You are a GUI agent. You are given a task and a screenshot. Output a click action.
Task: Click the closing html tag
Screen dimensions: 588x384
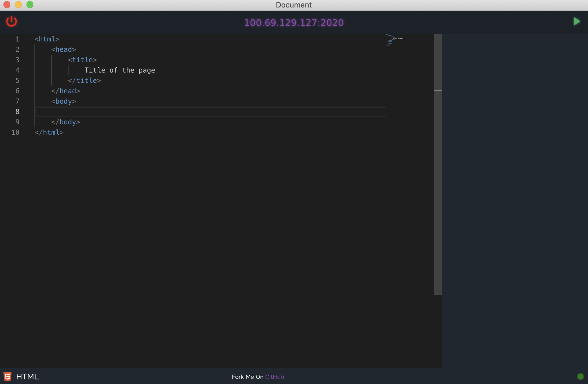point(49,132)
